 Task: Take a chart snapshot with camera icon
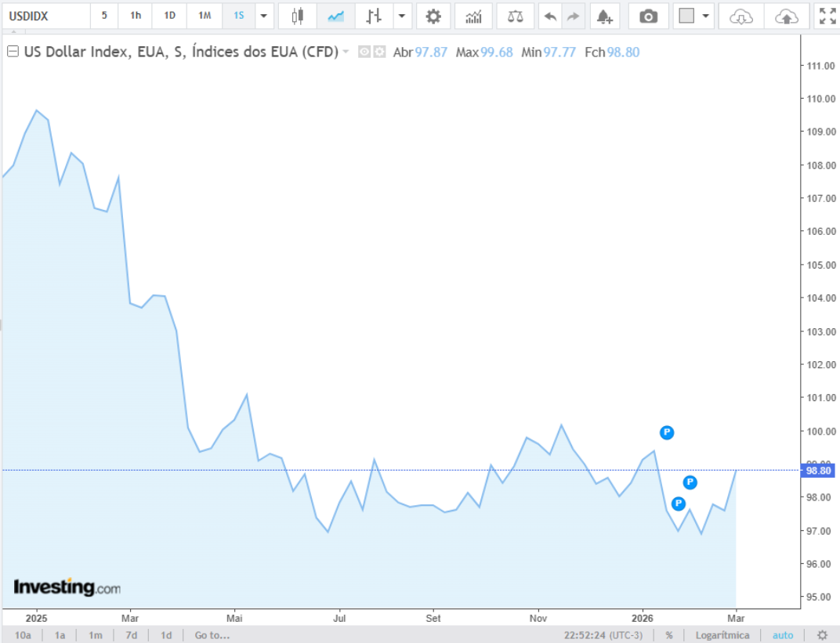tap(648, 16)
